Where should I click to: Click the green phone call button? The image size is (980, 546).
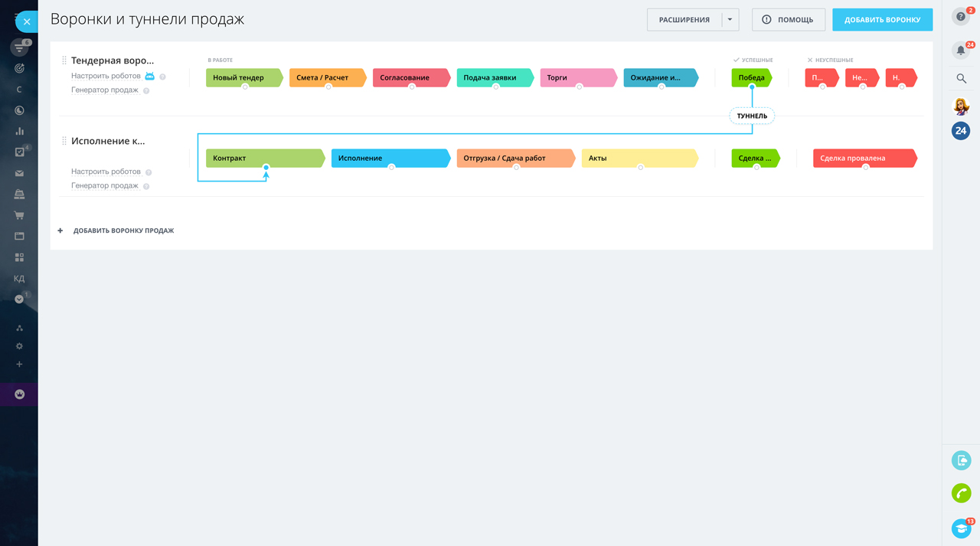961,493
